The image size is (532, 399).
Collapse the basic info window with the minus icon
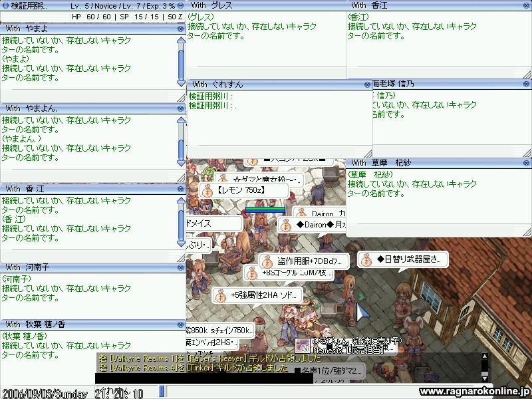click(x=181, y=6)
